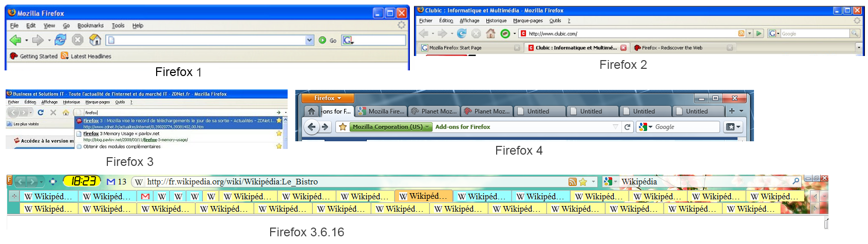The width and height of the screenshot is (868, 244).
Task: Reload the page in Firefox 1
Action: tap(61, 40)
